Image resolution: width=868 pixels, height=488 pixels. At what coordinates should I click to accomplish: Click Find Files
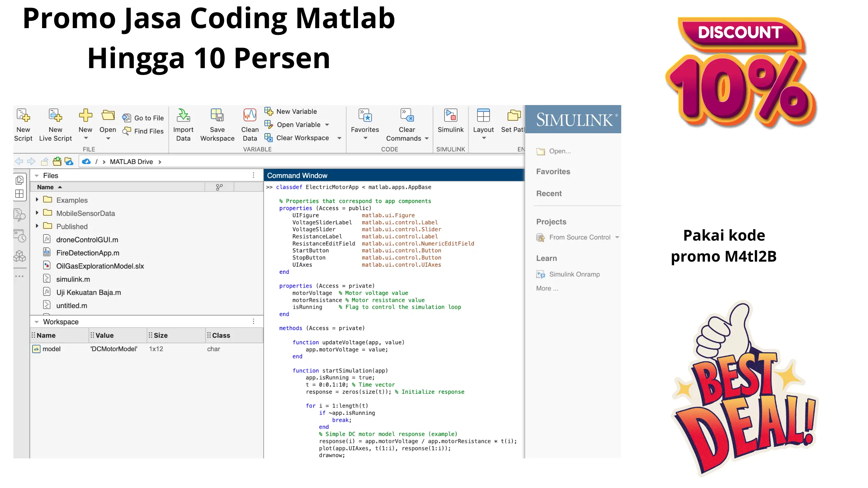coord(143,131)
